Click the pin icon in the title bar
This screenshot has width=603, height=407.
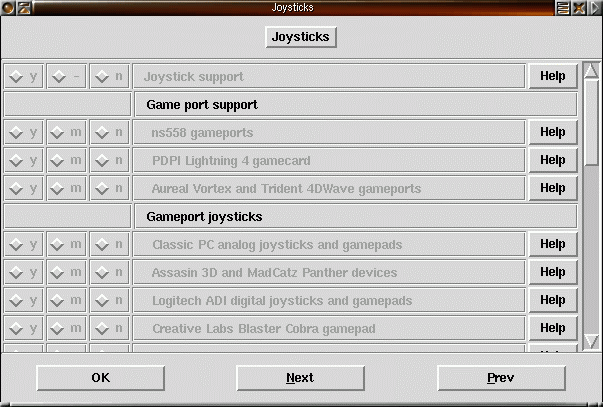[22, 7]
